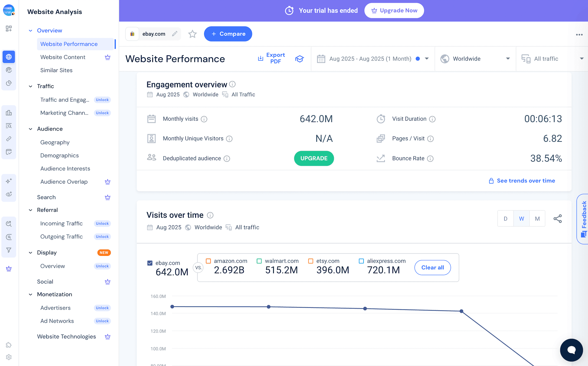Open the dashboard grid icon in left rail
The width and height of the screenshot is (588, 366).
click(9, 28)
